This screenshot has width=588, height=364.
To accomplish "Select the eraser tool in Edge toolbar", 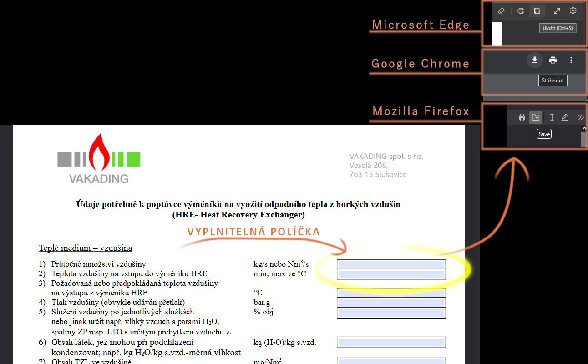I will point(501,11).
